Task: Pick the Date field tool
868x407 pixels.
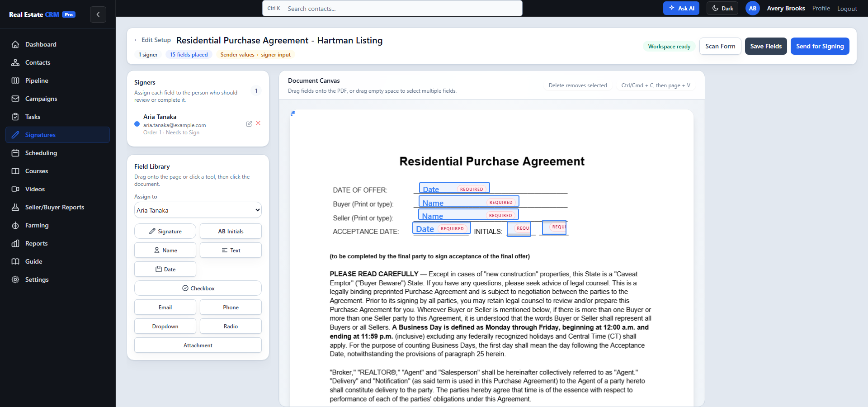Action: click(x=165, y=269)
